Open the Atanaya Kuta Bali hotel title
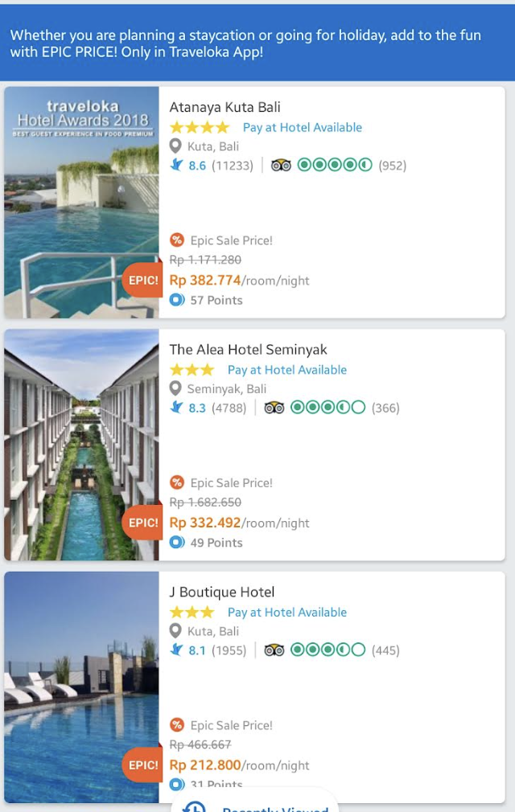515x812 pixels. [225, 107]
